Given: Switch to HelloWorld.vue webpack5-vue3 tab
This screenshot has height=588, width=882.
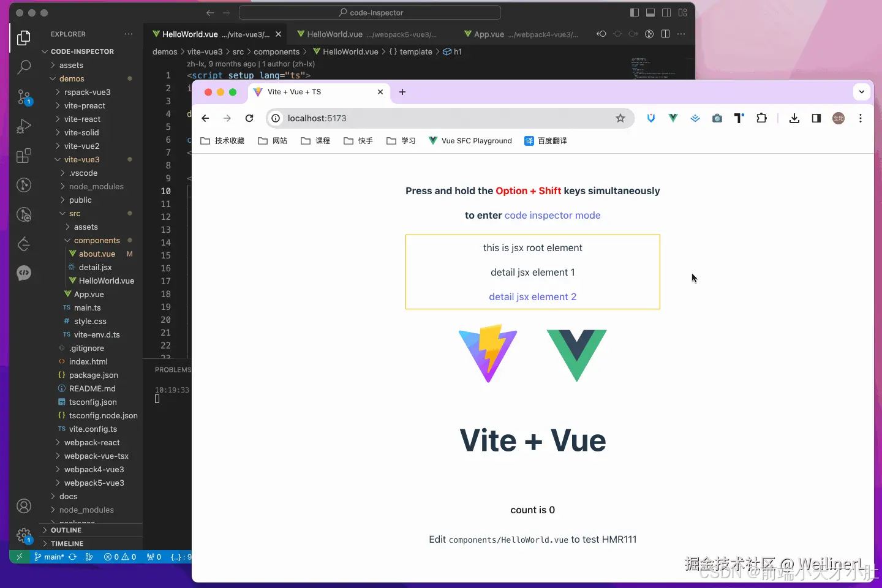Looking at the screenshot, I should 366,34.
